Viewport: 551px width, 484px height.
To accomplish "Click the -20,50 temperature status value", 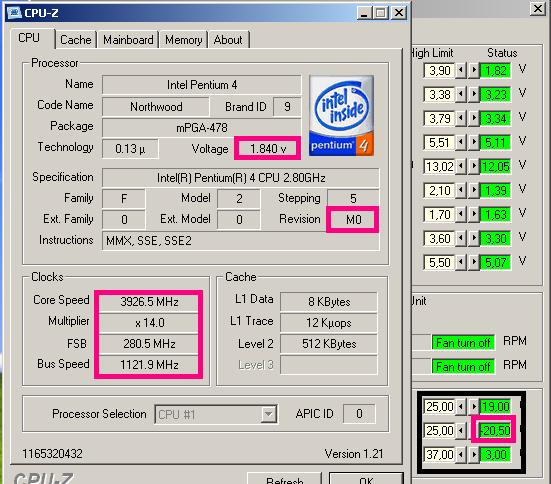I will click(x=495, y=431).
